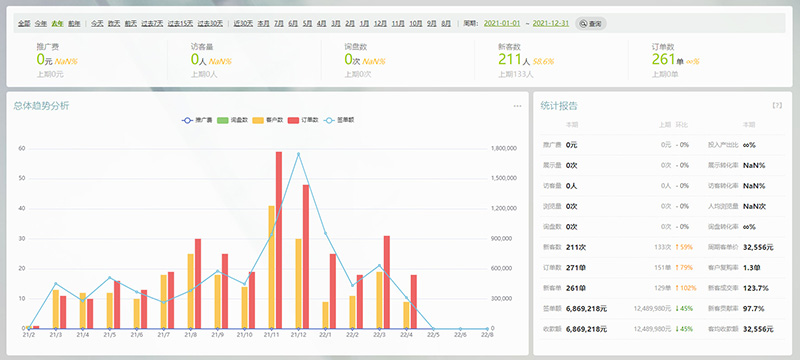Image resolution: width=800 pixels, height=360 pixels.
Task: Click the 客户复购率 1.3单 value
Action: point(752,267)
